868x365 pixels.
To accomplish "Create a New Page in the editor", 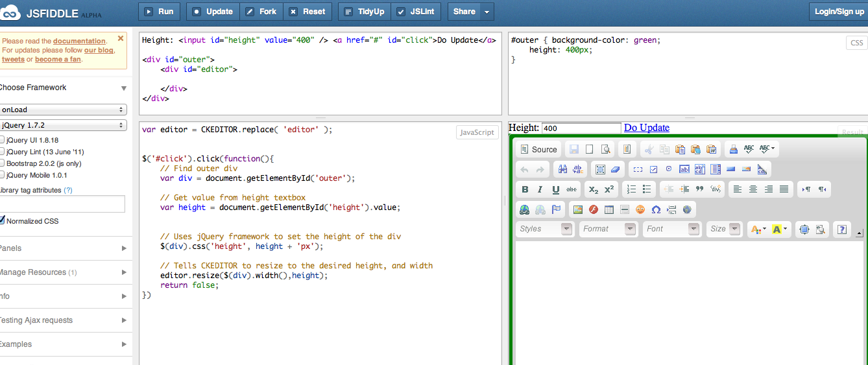I will (589, 149).
